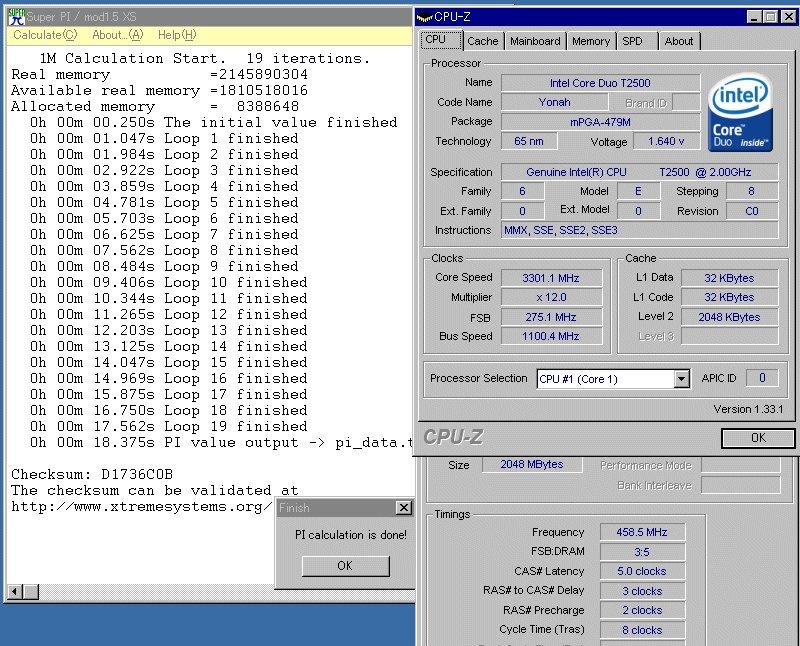Screen dimensions: 800x646
Task: Click the FSB value 275.1 MHz
Action: (x=551, y=317)
